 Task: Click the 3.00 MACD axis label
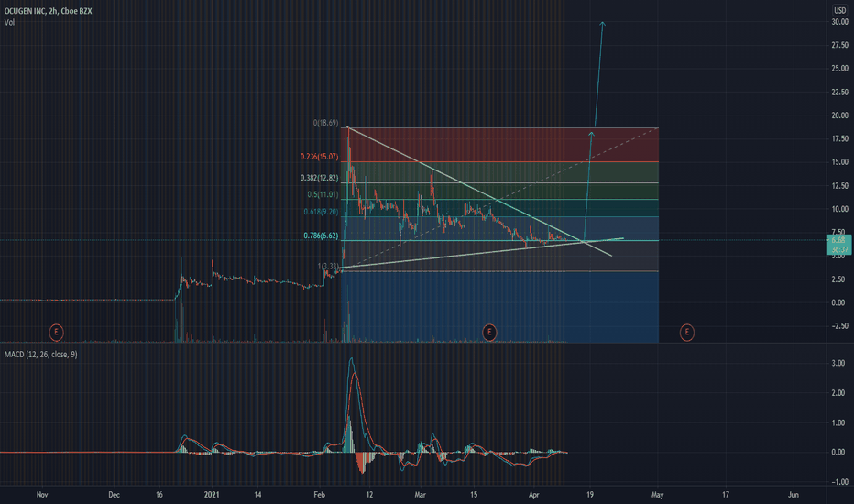pos(838,364)
